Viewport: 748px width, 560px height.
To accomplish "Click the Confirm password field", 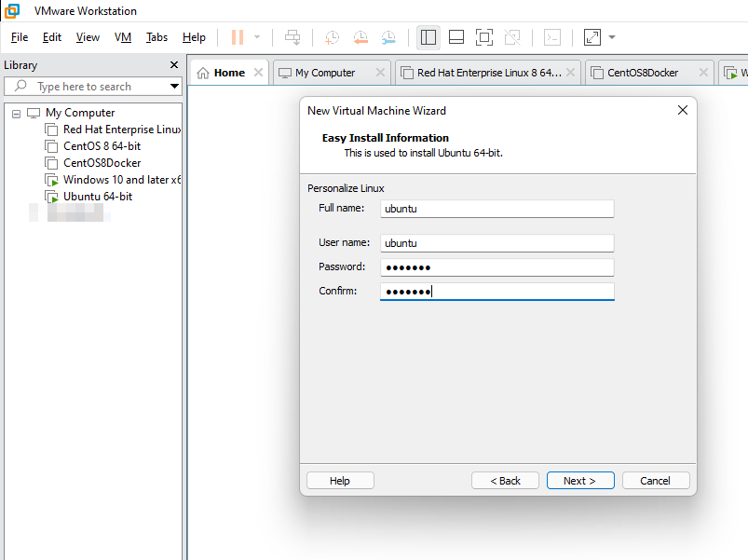I will [497, 292].
